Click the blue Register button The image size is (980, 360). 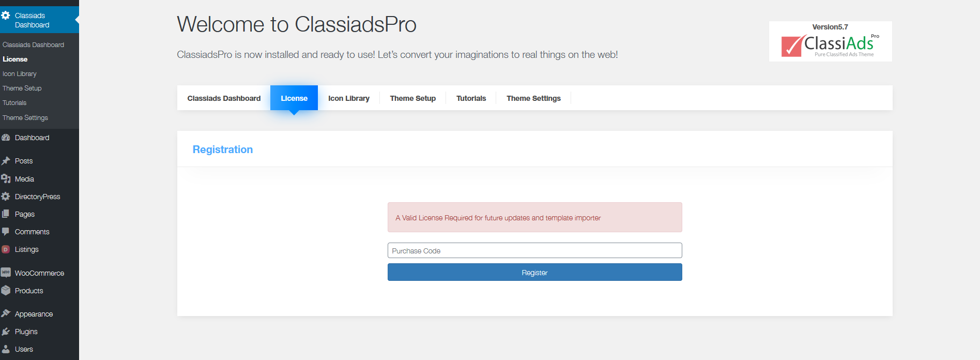tap(534, 272)
